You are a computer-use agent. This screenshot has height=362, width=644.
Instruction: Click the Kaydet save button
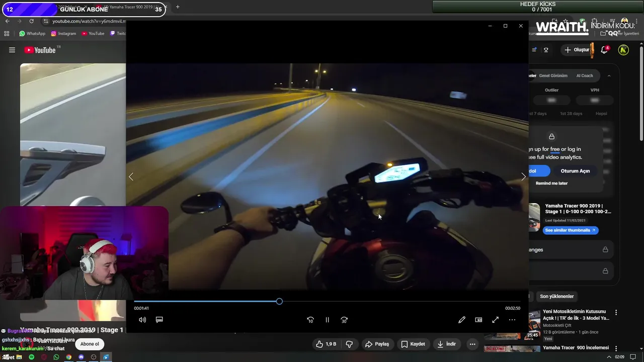[413, 344]
